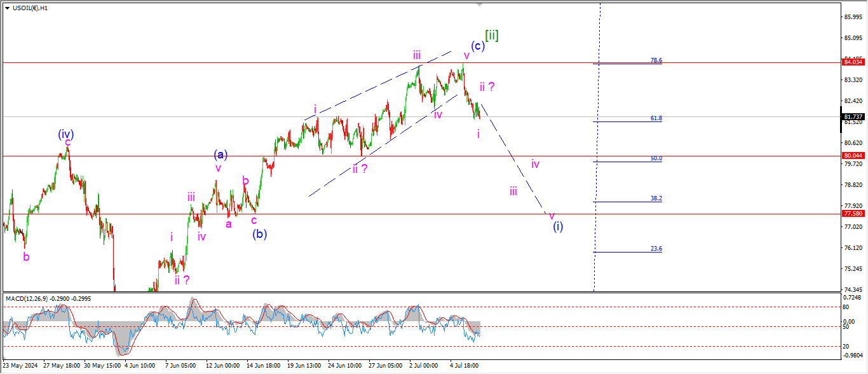The image size is (868, 374).
Task: Select the blue (c) wave label
Action: point(478,46)
